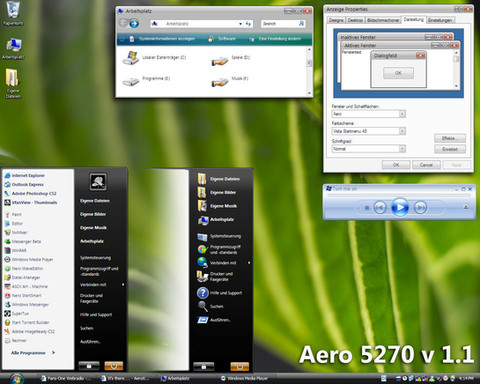Click the OK button in the Dialogfeld preview
The image size is (480, 384).
tap(398, 73)
